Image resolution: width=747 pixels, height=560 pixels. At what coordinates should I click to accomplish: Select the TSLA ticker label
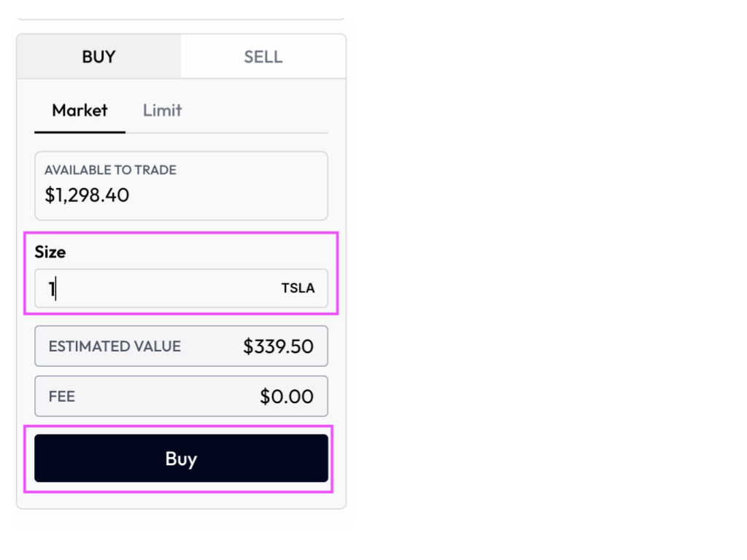click(x=298, y=288)
